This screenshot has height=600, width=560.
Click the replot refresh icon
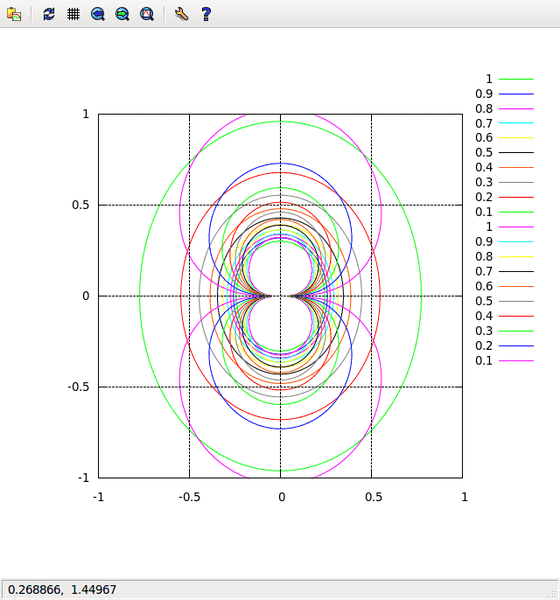coord(49,15)
